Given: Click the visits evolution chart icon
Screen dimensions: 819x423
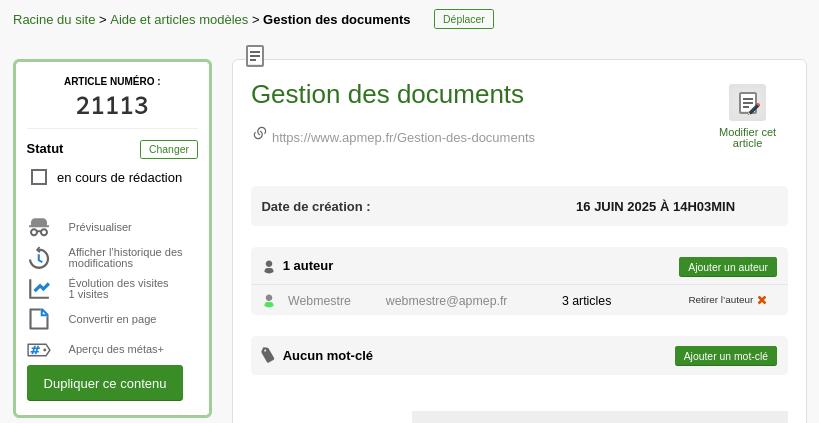Looking at the screenshot, I should (39, 289).
